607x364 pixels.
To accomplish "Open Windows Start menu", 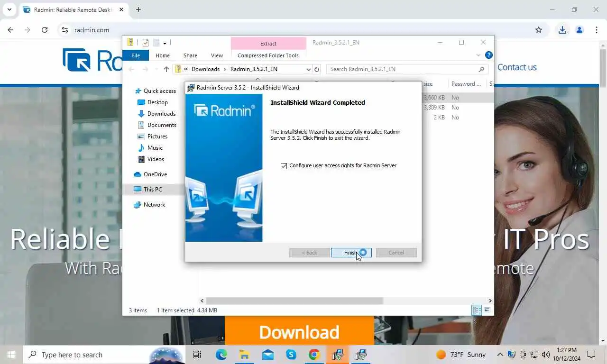I will [x=11, y=355].
